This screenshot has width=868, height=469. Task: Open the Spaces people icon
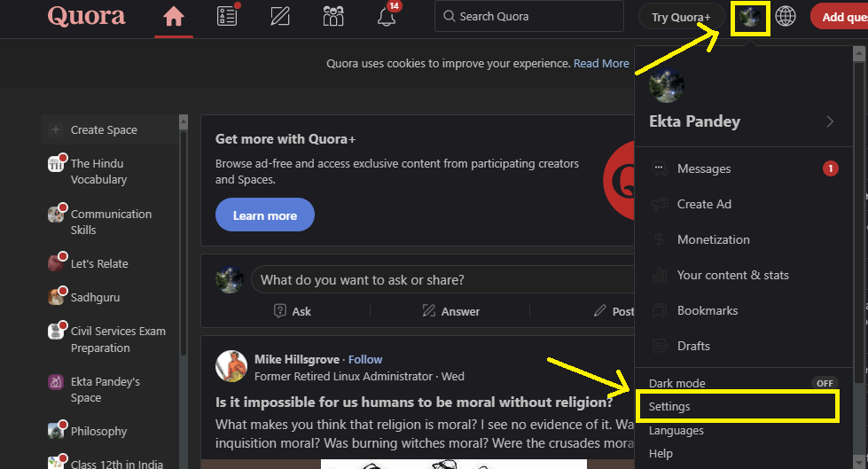[x=333, y=17]
